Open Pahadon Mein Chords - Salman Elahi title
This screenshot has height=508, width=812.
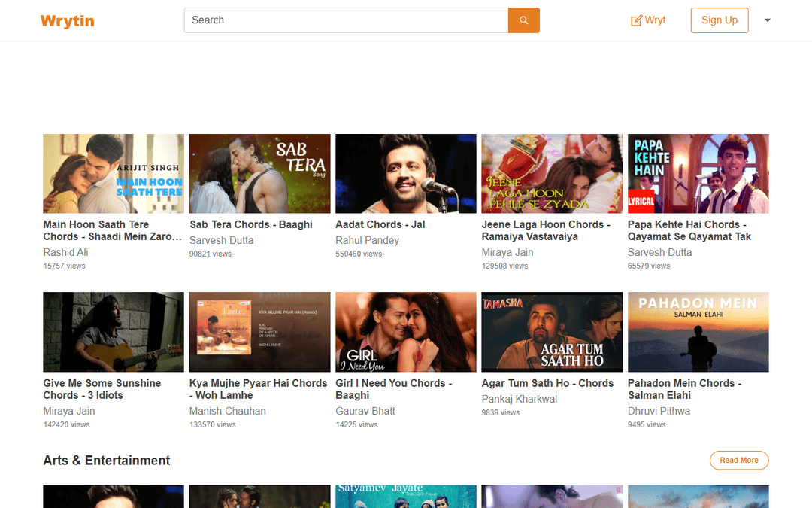coord(685,389)
